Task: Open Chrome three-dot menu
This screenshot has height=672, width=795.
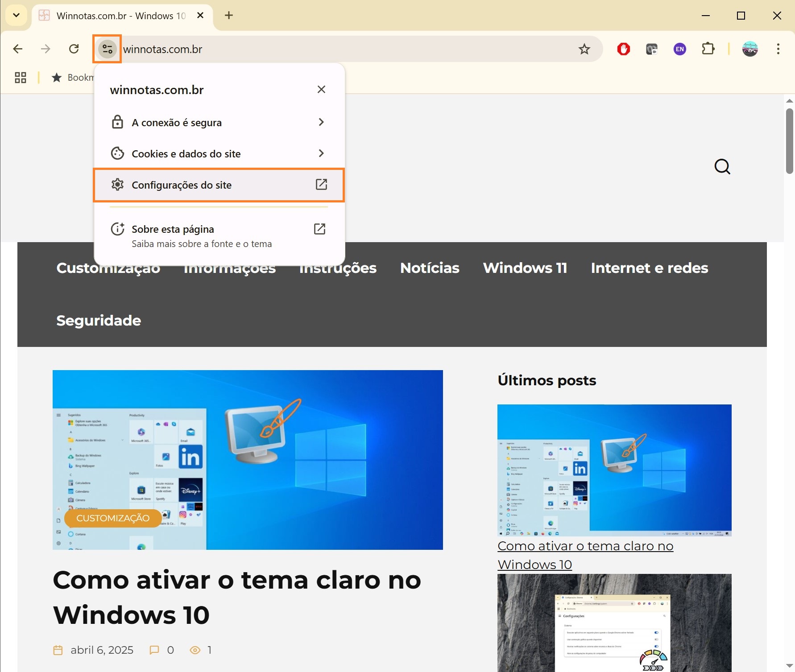Action: pos(778,49)
